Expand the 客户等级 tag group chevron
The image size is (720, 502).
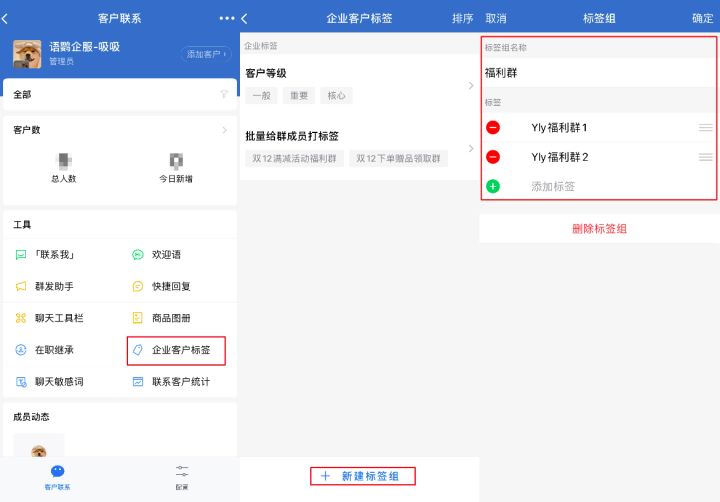(x=471, y=86)
